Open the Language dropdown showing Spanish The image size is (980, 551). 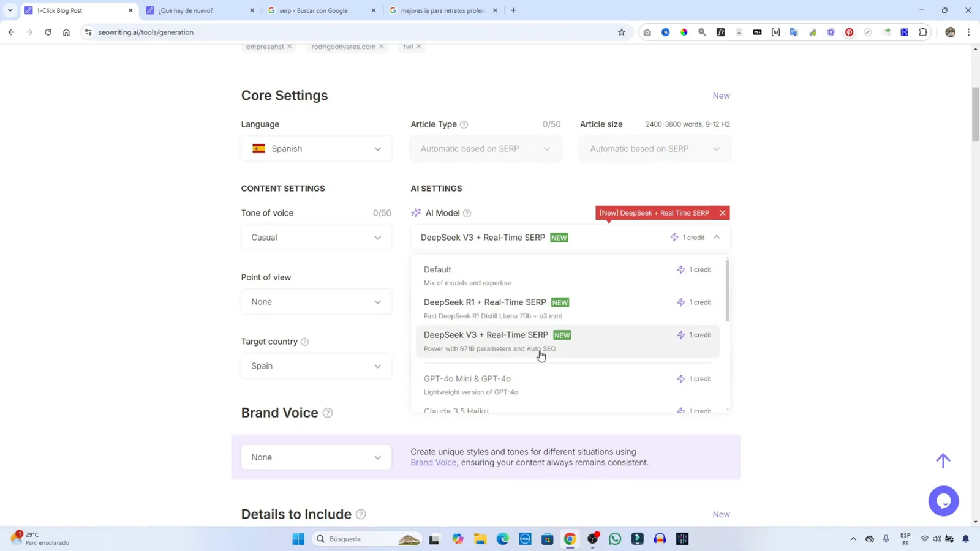(x=315, y=148)
